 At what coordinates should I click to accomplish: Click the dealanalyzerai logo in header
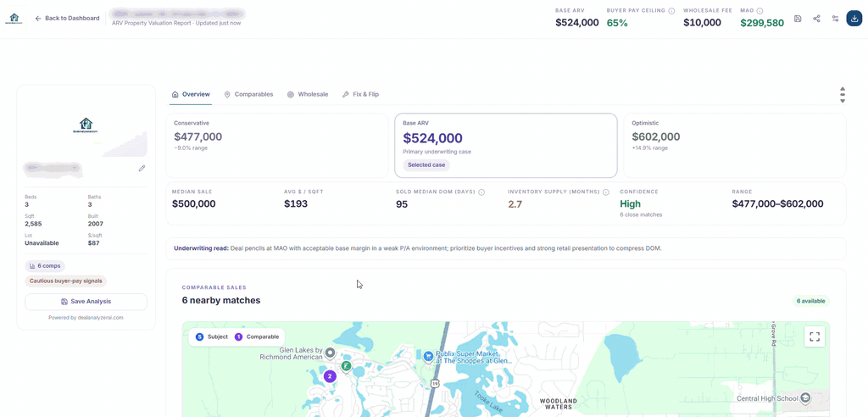(x=14, y=19)
